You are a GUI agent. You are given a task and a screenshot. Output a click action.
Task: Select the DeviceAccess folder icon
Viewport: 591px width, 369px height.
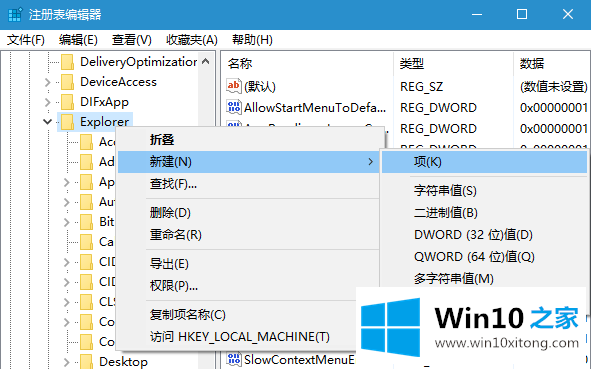67,82
